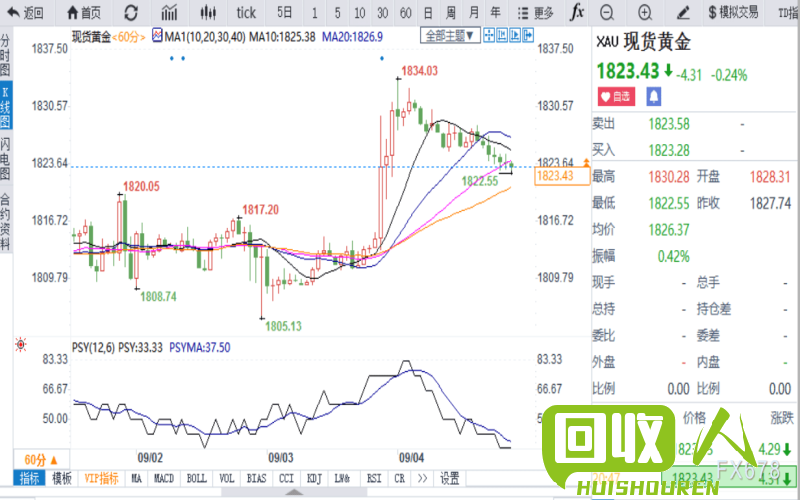Refresh the chart data

tap(131, 13)
